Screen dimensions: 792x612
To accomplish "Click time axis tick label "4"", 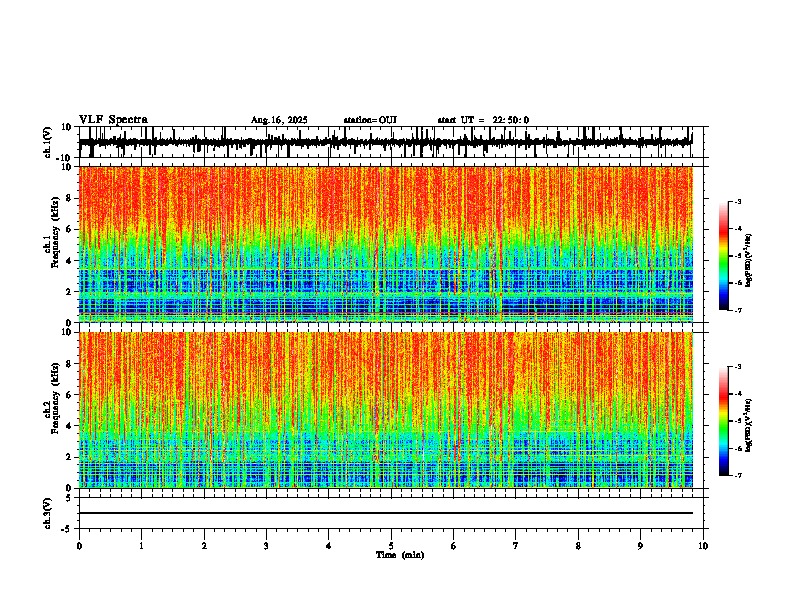I will point(329,546).
